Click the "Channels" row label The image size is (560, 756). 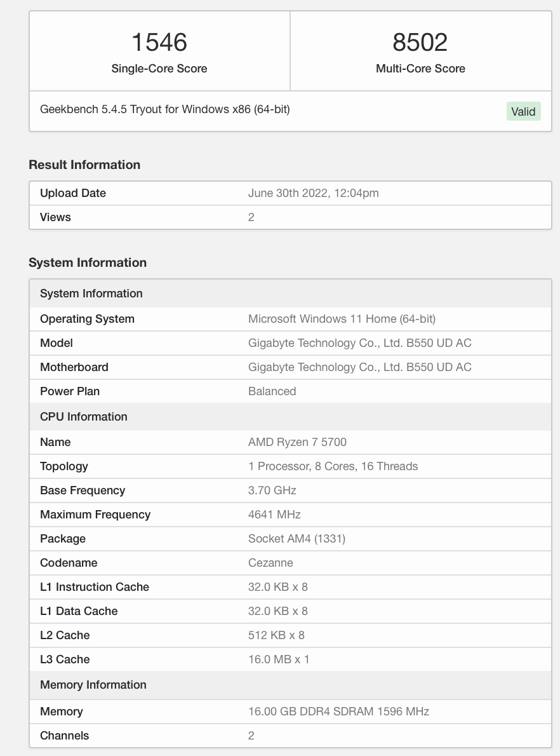pyautogui.click(x=64, y=735)
